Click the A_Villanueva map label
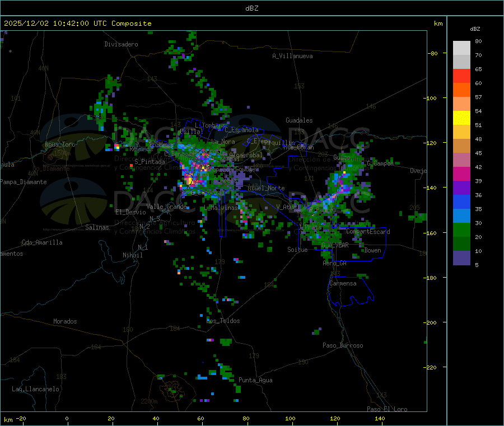Viewport: 504px width, 426px height. [x=292, y=56]
